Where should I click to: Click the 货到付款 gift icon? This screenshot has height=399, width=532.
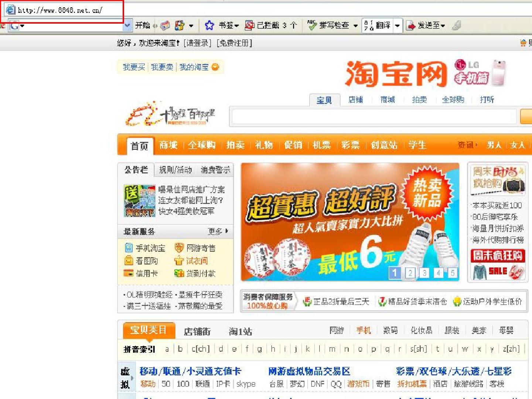coord(179,273)
